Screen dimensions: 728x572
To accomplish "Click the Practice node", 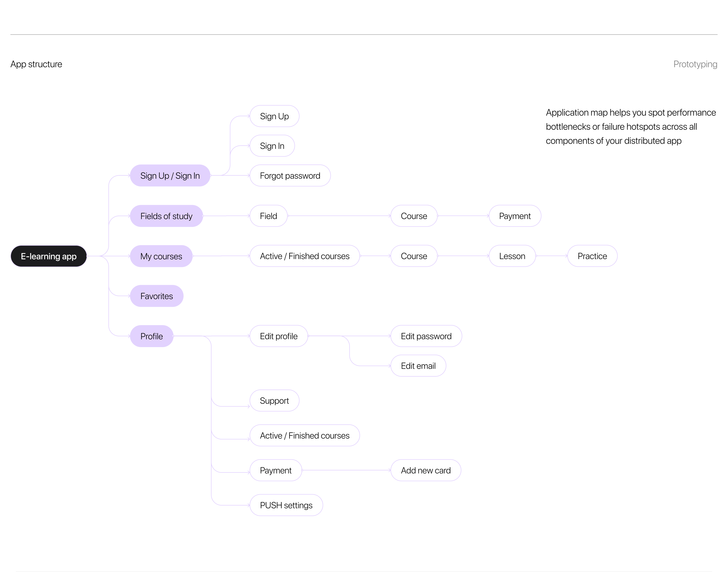I will pyautogui.click(x=592, y=256).
